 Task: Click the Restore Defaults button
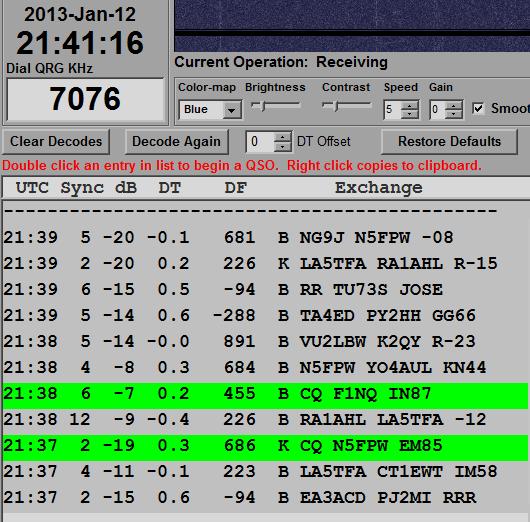(449, 141)
